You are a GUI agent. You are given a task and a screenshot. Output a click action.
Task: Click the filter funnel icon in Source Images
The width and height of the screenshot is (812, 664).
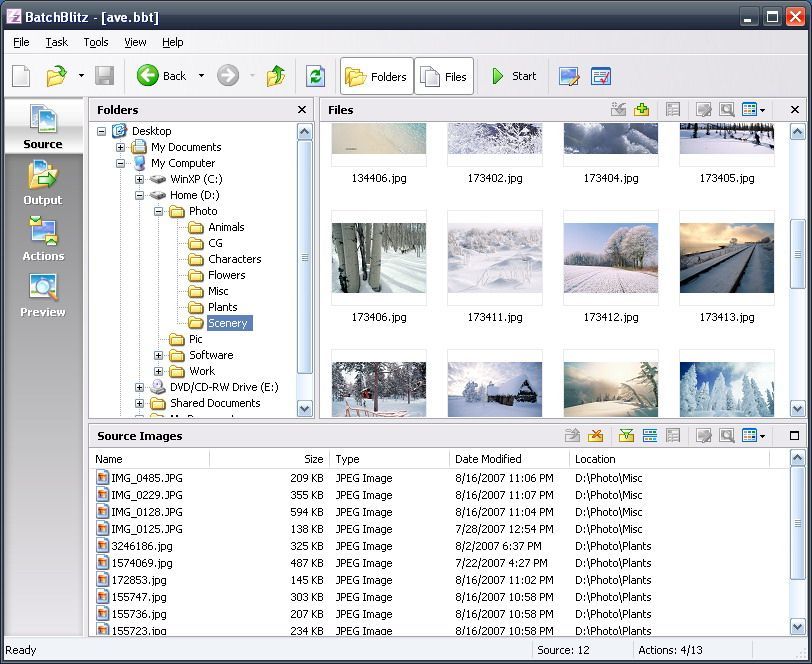(x=626, y=436)
